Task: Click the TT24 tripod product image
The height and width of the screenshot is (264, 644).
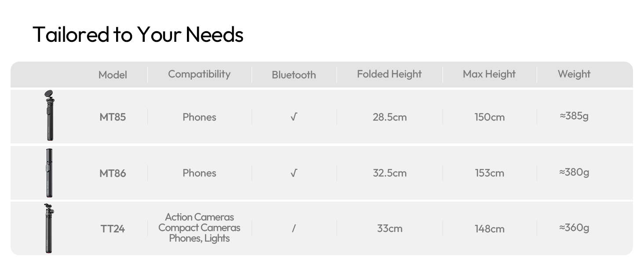Action: coord(49,228)
